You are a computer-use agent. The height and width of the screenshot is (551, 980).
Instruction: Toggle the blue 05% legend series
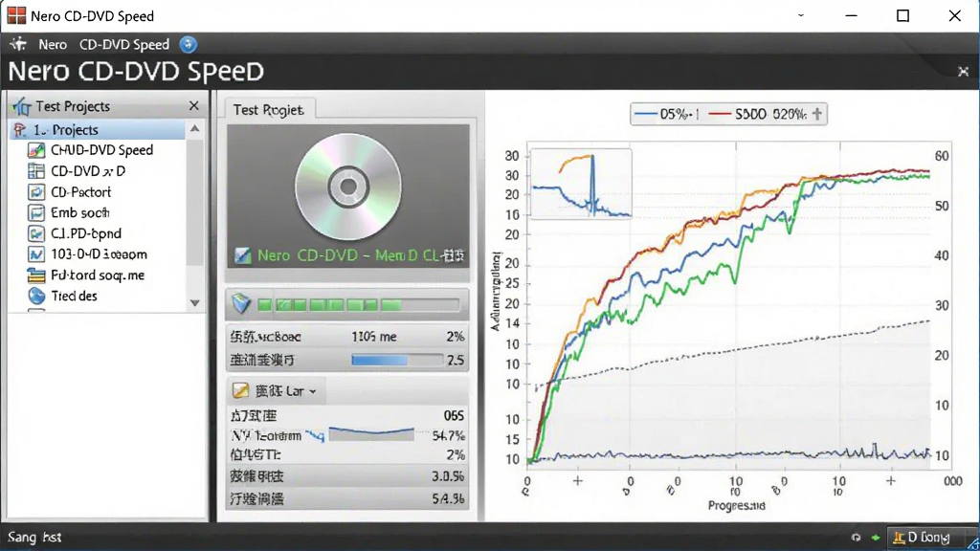(x=666, y=115)
